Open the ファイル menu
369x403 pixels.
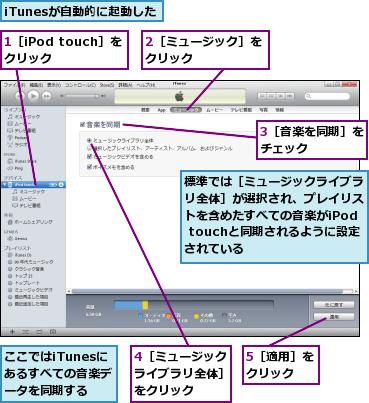click(x=14, y=85)
